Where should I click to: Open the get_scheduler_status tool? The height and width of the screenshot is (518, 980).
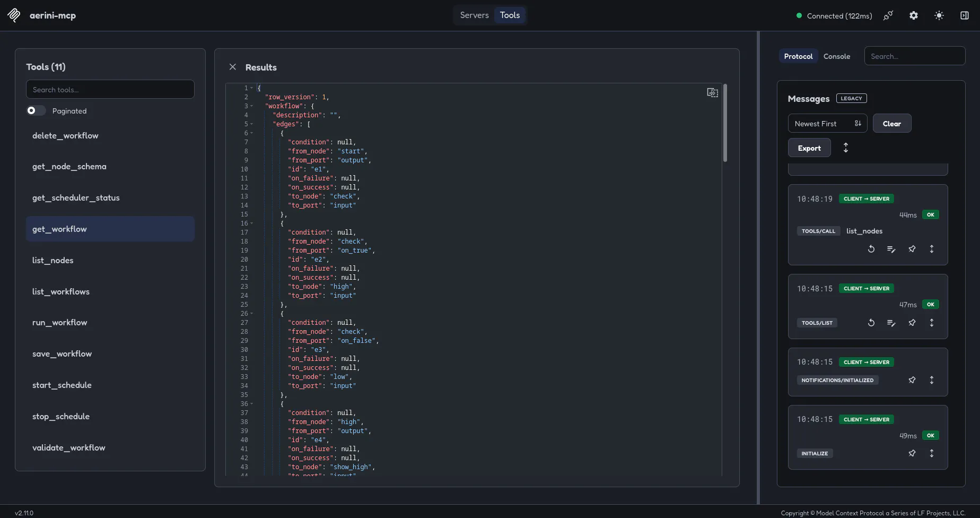(110, 198)
